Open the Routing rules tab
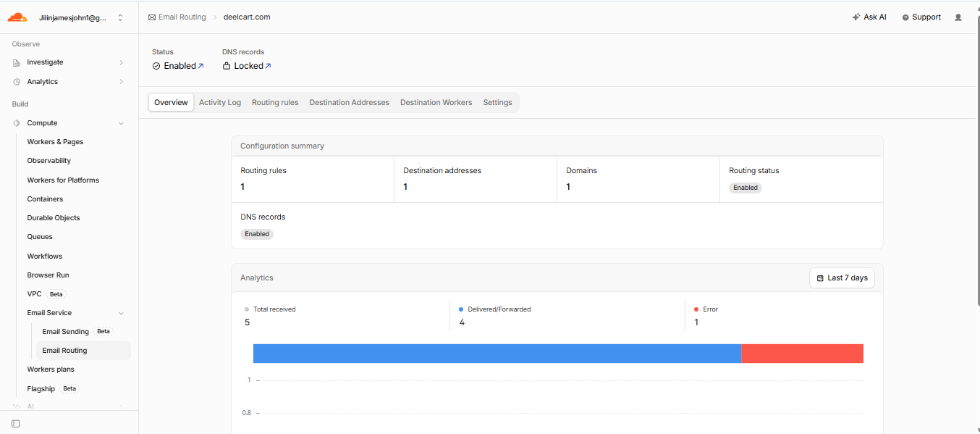 pyautogui.click(x=275, y=102)
